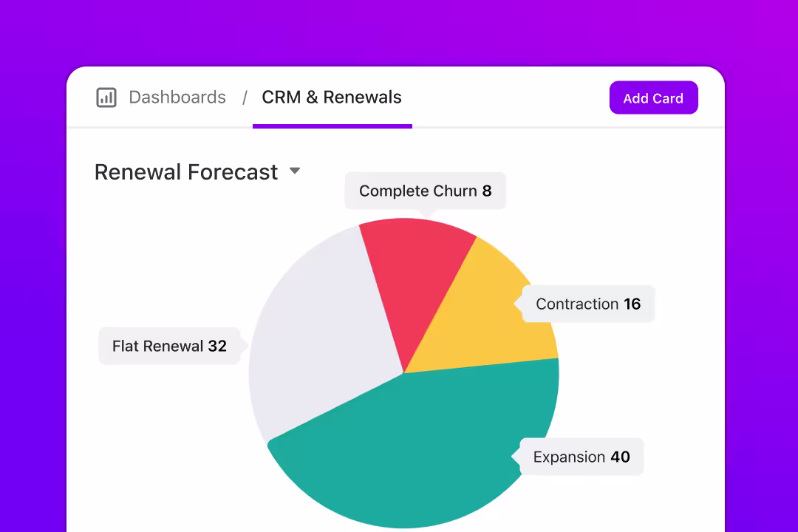798x532 pixels.
Task: Expand the Renewal Forecast dropdown arrow
Action: (x=295, y=171)
